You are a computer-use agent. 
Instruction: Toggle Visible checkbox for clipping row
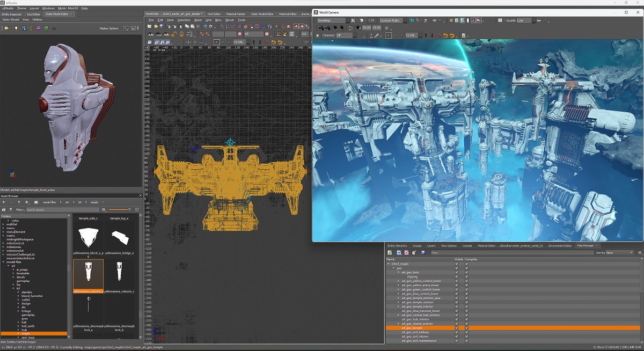point(457,276)
